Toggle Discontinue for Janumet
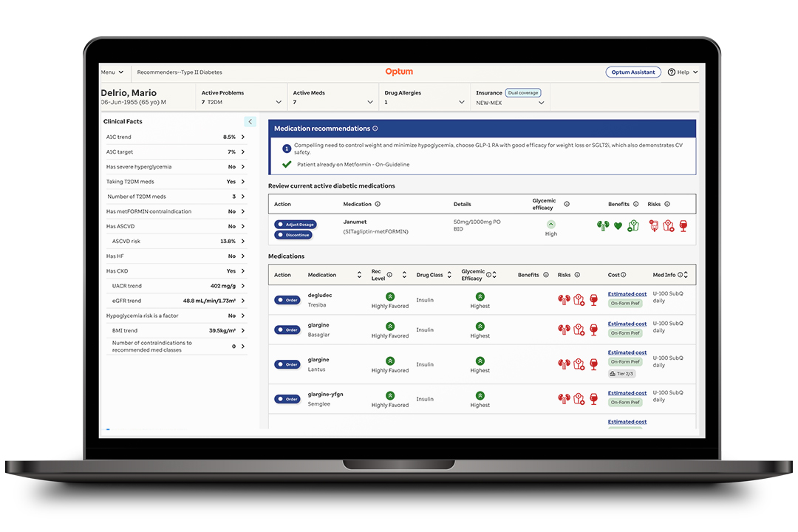 click(293, 235)
